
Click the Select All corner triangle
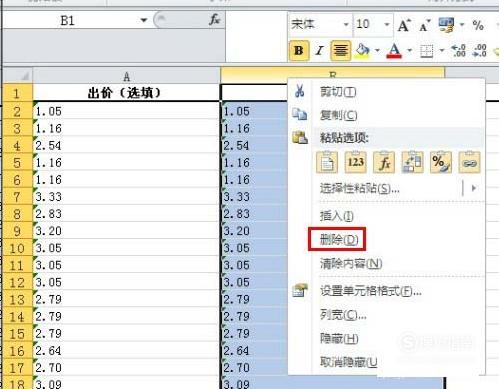(24, 77)
